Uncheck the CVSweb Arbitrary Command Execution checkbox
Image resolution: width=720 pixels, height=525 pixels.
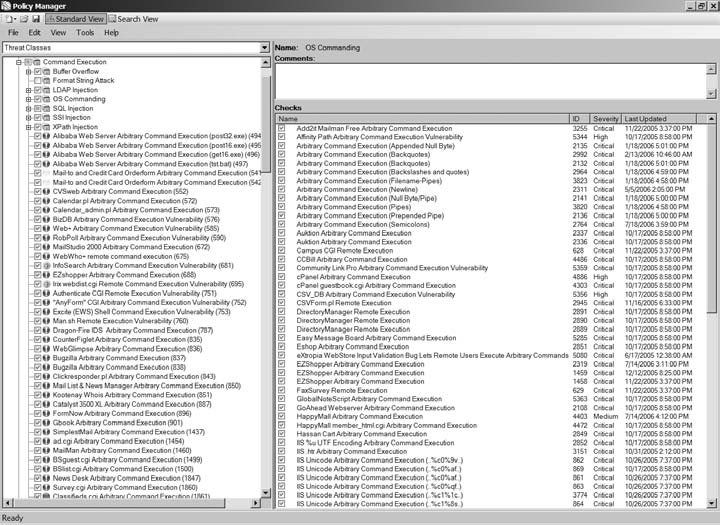click(x=38, y=192)
